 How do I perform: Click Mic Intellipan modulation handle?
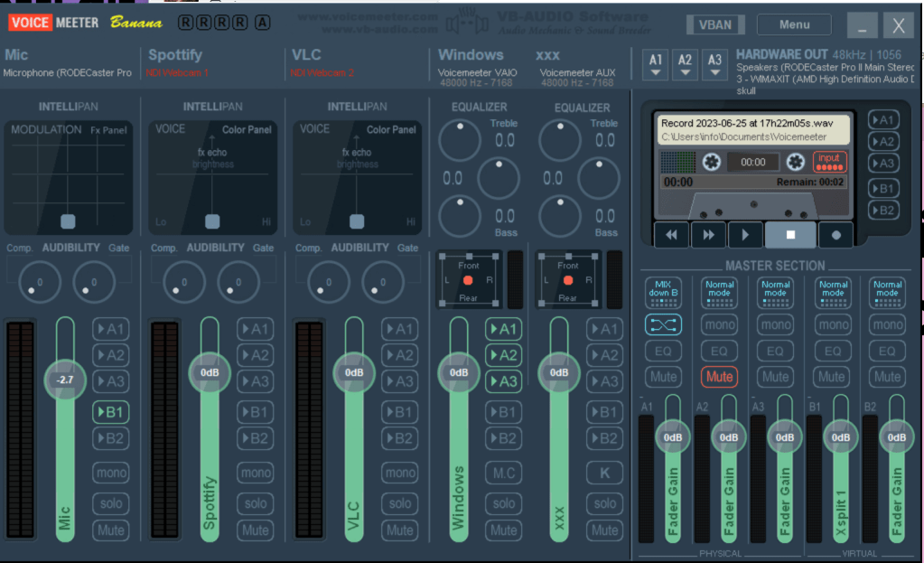coord(68,221)
